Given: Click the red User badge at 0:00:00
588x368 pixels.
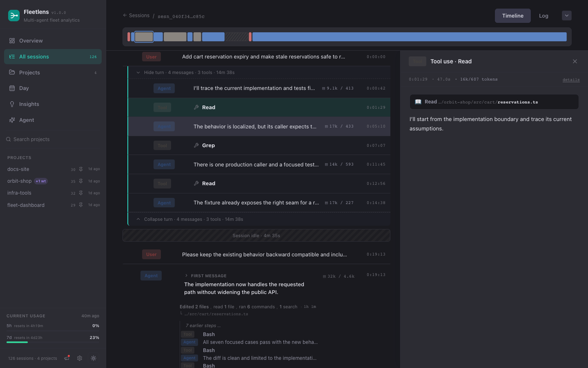Looking at the screenshot, I should 151,57.
